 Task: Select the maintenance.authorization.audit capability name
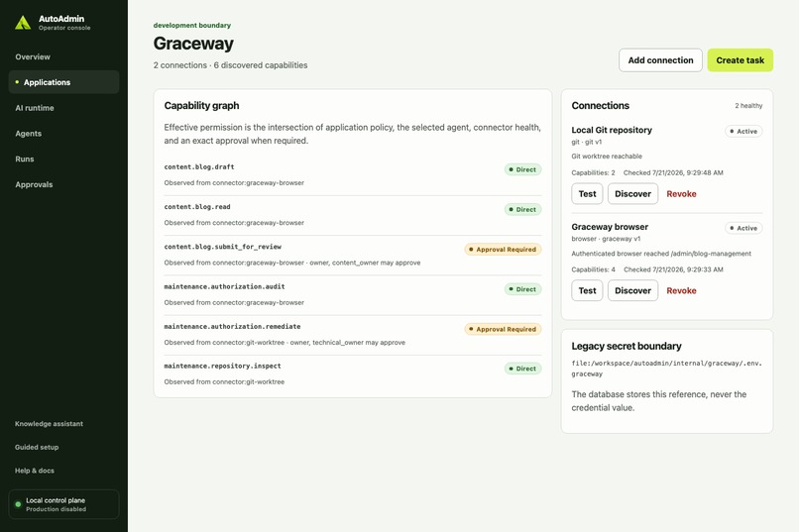(224, 286)
